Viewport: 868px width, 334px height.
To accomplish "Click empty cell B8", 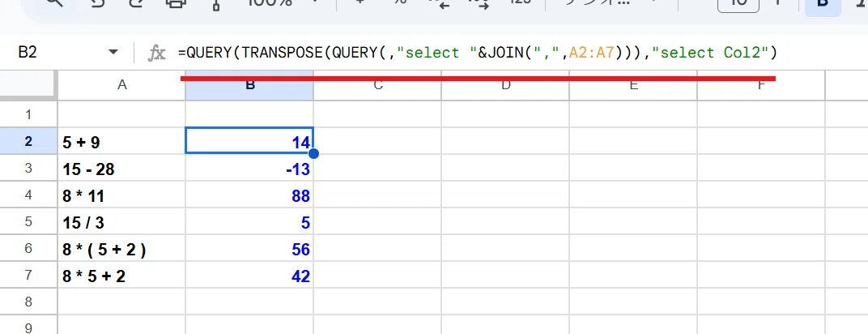I will coord(249,302).
